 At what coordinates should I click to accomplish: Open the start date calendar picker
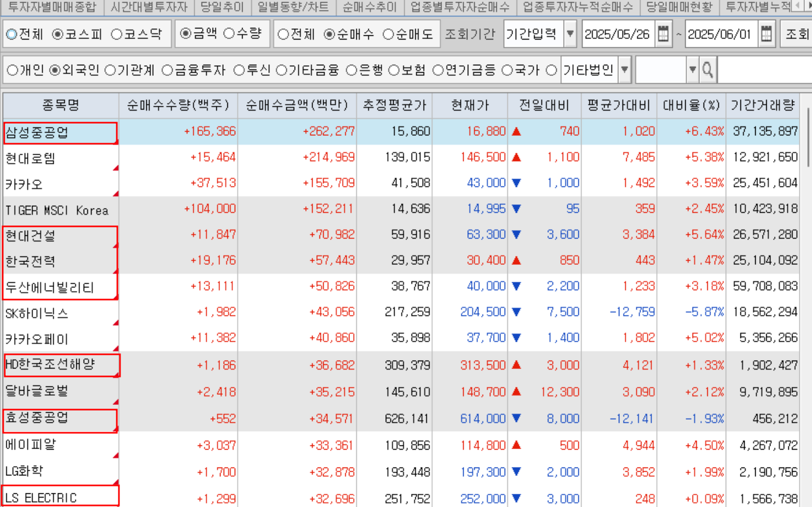coord(664,34)
